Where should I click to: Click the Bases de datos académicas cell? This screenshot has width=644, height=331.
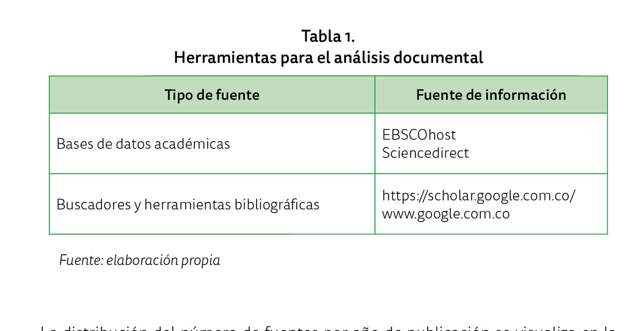212,144
